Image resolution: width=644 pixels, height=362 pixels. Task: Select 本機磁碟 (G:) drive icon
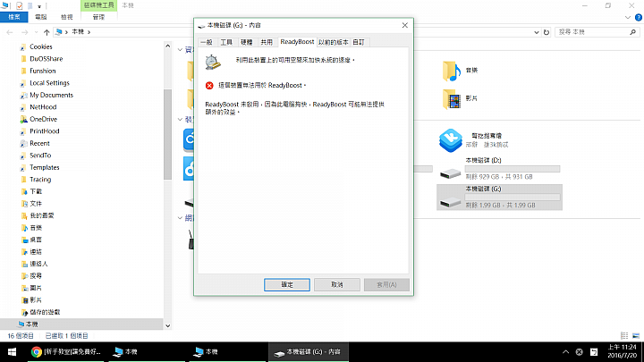click(x=450, y=201)
